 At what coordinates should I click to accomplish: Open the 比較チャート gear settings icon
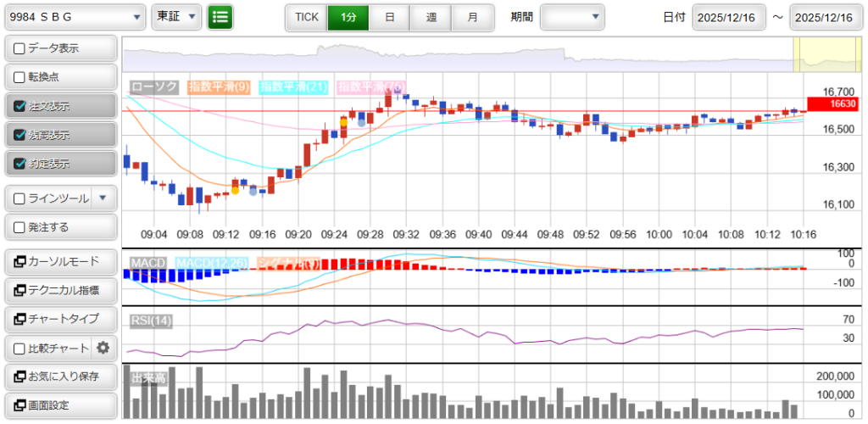[103, 348]
